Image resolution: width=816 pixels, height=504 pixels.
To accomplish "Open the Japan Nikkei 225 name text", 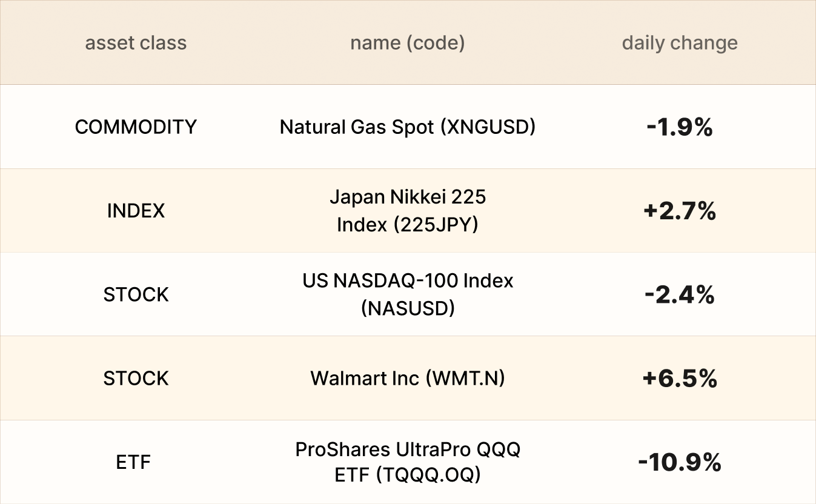I will coord(407,197).
